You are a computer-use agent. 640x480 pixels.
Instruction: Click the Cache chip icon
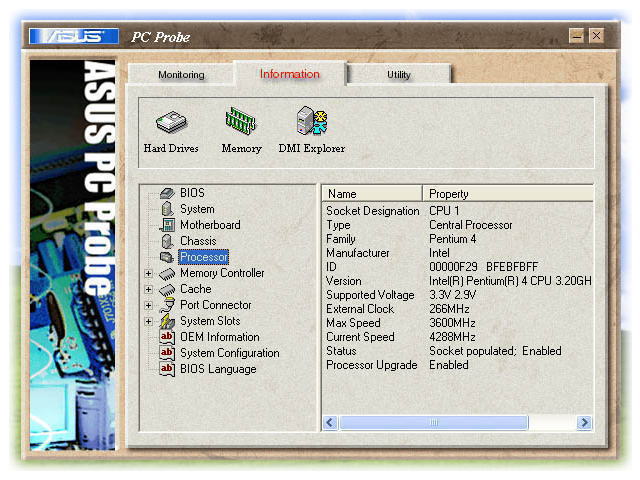point(167,289)
